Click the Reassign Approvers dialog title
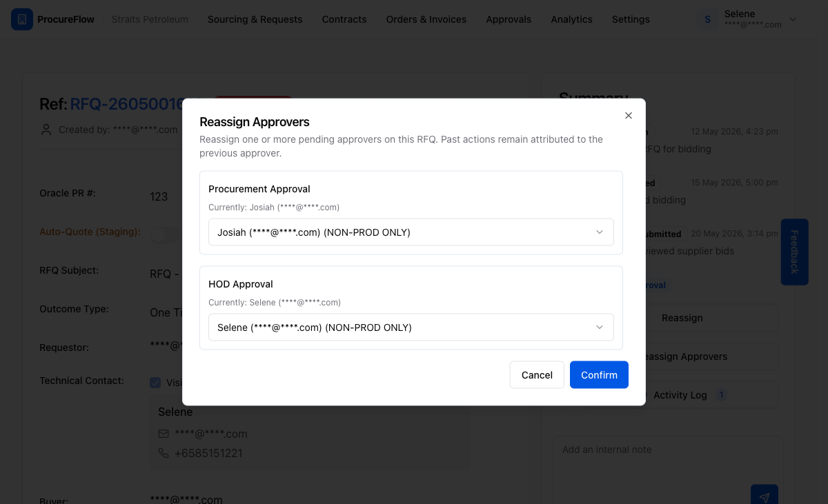Image resolution: width=828 pixels, height=504 pixels. tap(255, 122)
